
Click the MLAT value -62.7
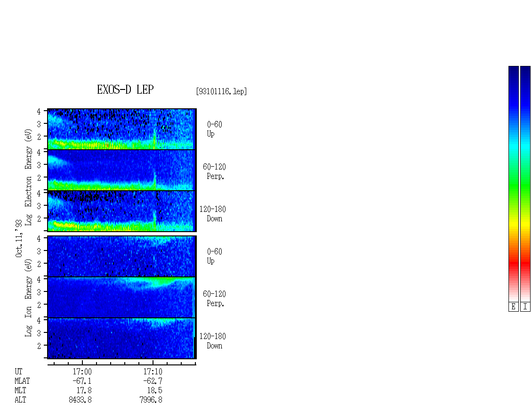pyautogui.click(x=153, y=381)
